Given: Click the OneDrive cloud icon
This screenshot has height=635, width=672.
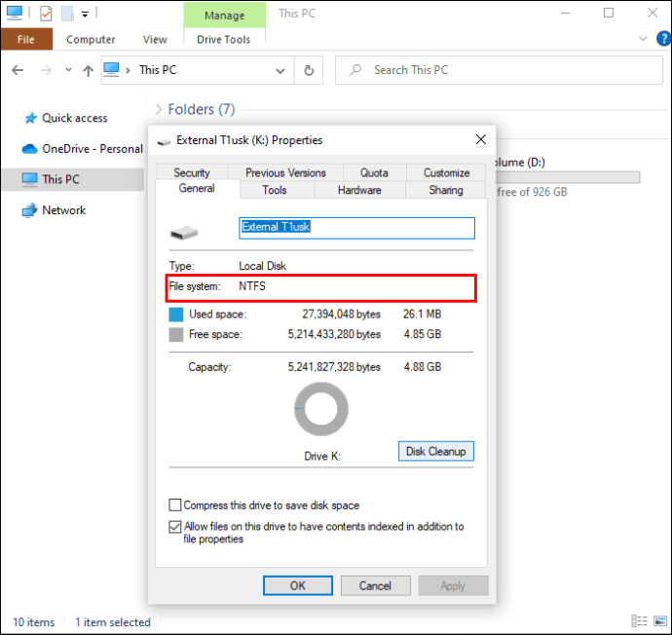Looking at the screenshot, I should click(x=29, y=149).
